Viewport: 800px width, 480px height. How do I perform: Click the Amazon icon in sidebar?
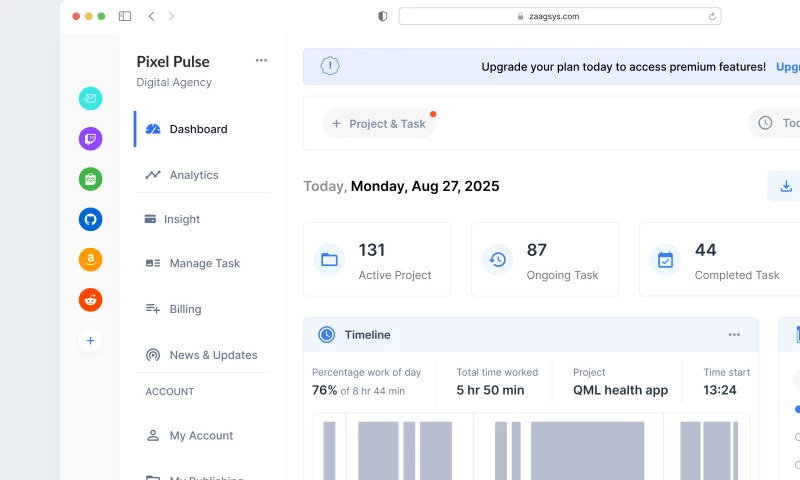pyautogui.click(x=90, y=260)
